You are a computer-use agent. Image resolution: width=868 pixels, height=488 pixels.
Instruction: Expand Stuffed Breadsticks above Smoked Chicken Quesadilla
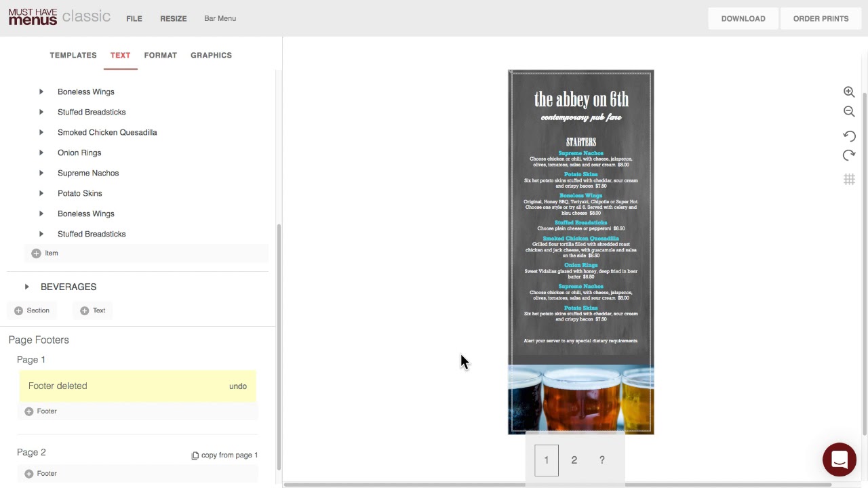41,112
